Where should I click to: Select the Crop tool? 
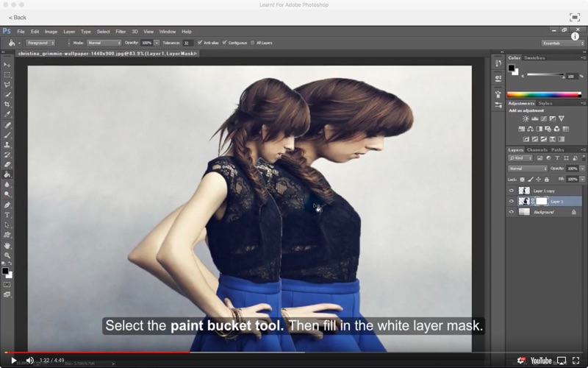click(x=7, y=105)
